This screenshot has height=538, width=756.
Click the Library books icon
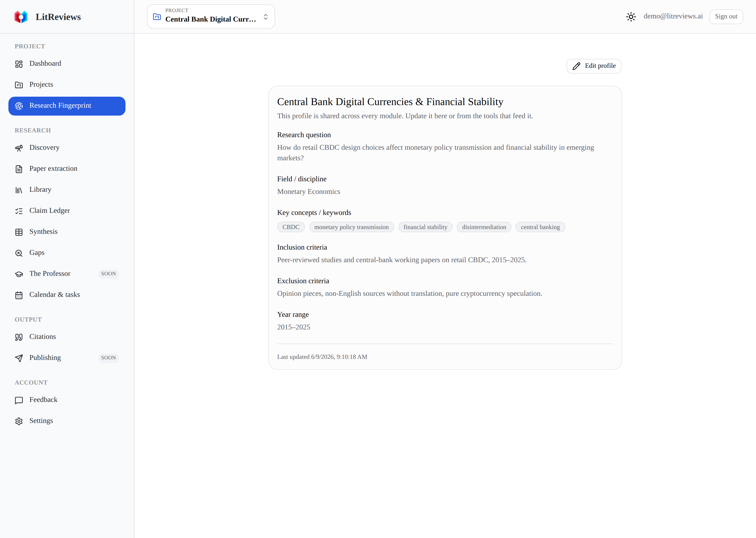(19, 190)
